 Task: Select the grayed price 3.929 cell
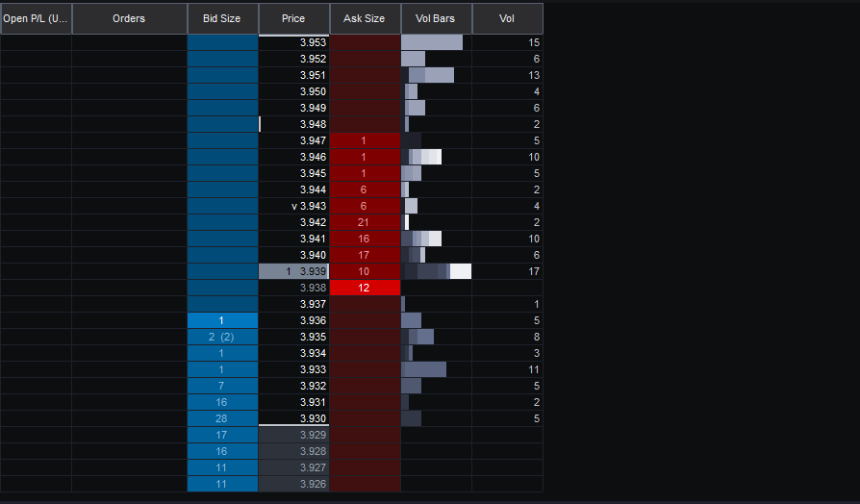click(x=294, y=435)
